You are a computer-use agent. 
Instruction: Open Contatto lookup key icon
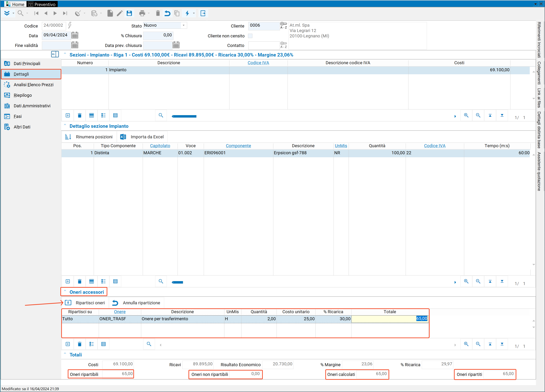tap(284, 45)
